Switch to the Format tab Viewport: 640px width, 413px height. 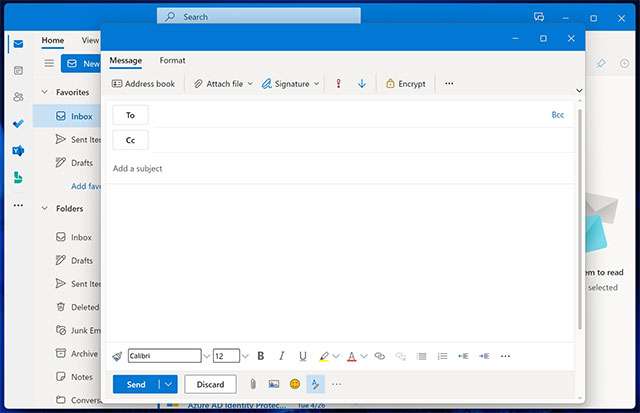pyautogui.click(x=172, y=60)
